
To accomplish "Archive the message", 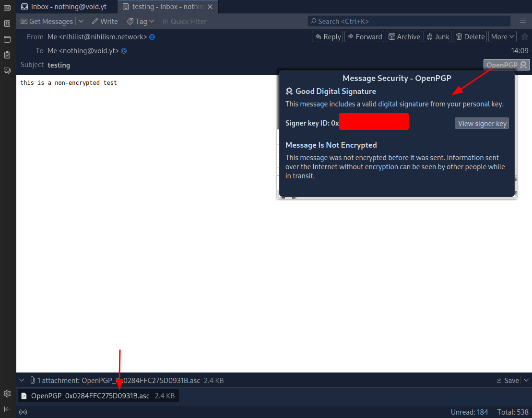I will coord(404,36).
